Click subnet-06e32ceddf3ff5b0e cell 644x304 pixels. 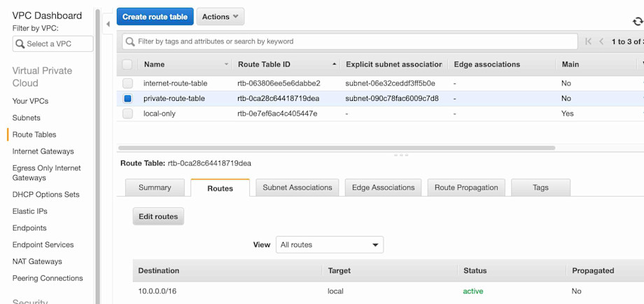390,83
